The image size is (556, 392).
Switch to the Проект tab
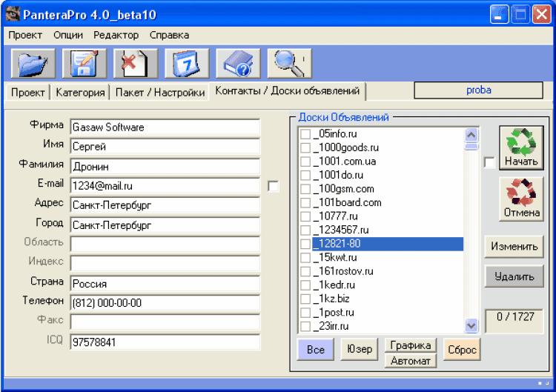pos(27,93)
